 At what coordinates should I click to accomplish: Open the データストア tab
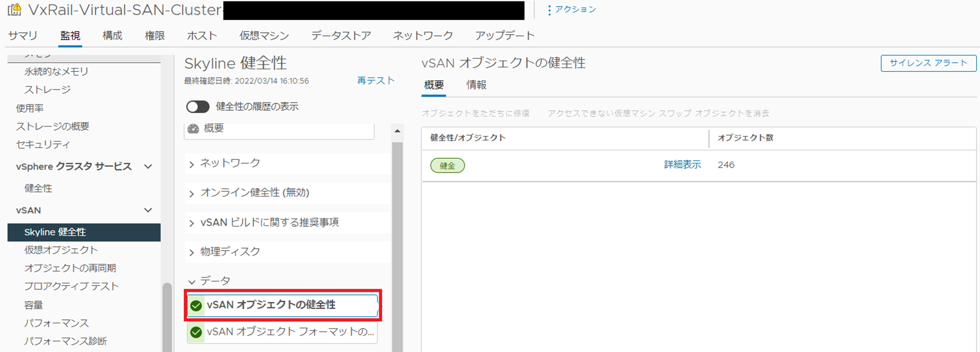tap(341, 35)
